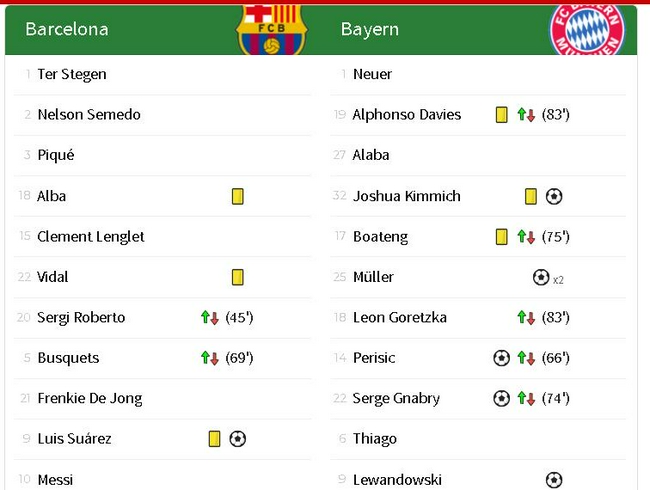Viewport: 650px width, 490px height.
Task: Click Busquets' substitution arrows icon
Action: coord(209,358)
